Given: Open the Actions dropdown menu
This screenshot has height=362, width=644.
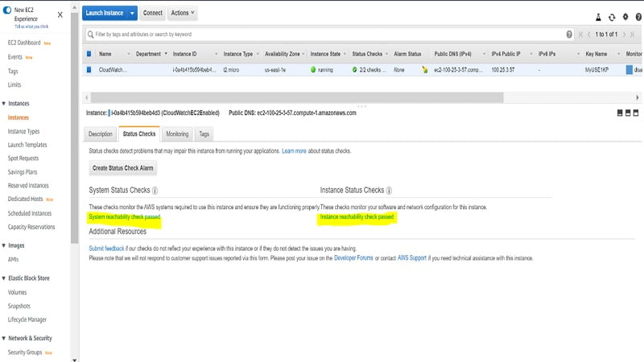Looking at the screenshot, I should tap(183, 13).
